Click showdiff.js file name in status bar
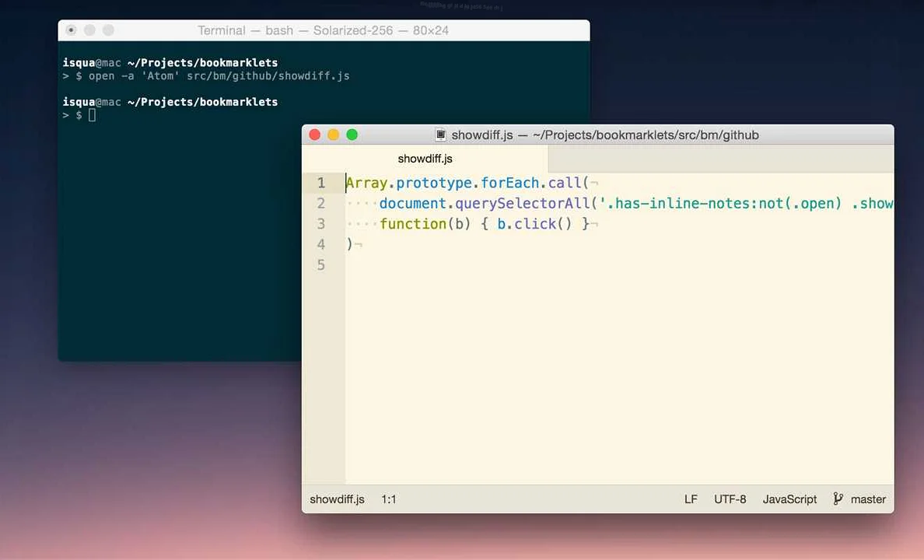This screenshot has width=924, height=560. (x=337, y=499)
